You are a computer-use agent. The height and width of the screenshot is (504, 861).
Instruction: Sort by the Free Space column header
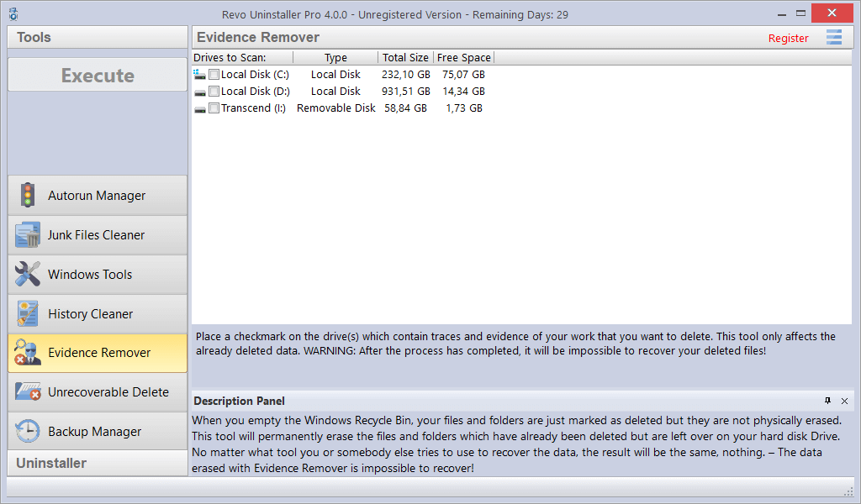click(x=464, y=57)
